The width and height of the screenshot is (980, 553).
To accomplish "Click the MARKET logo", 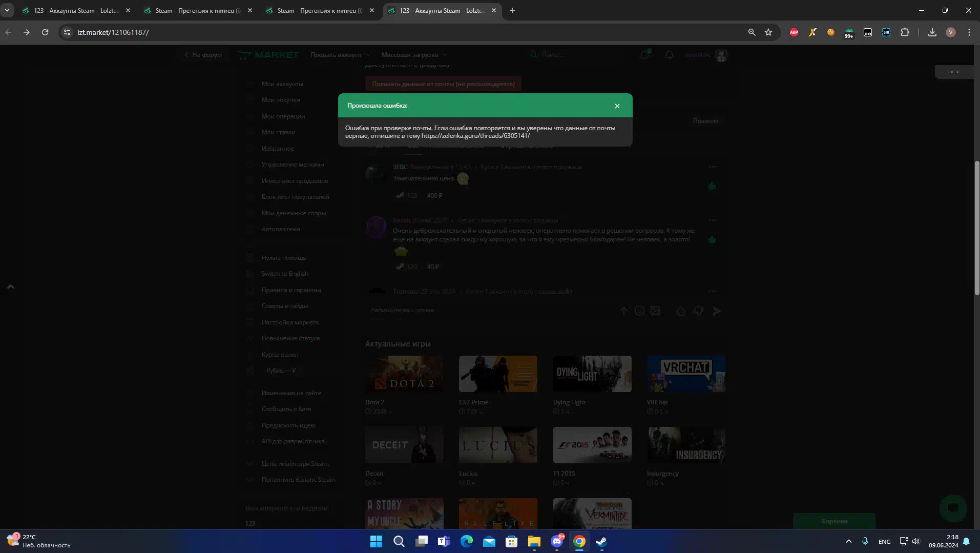I will coord(268,55).
